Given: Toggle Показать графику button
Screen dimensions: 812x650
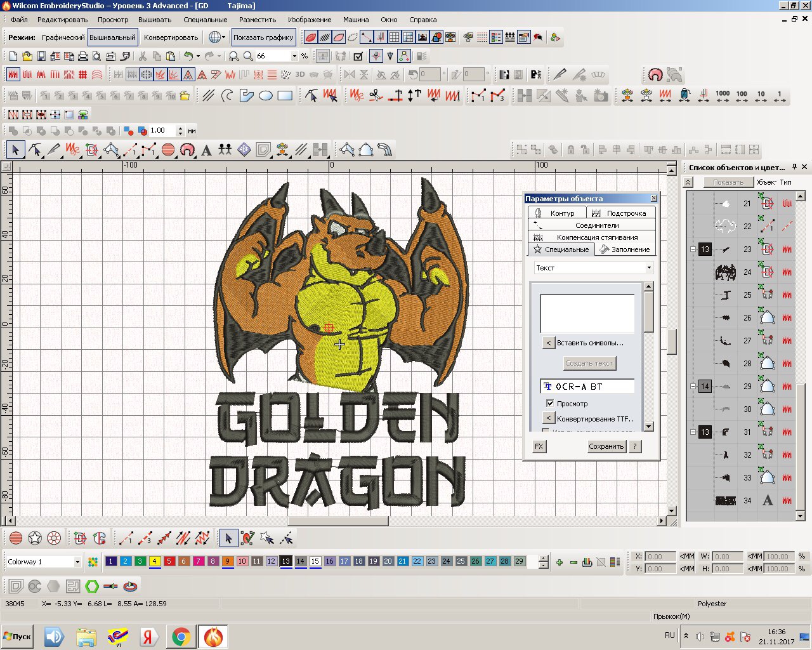Looking at the screenshot, I should (x=263, y=37).
